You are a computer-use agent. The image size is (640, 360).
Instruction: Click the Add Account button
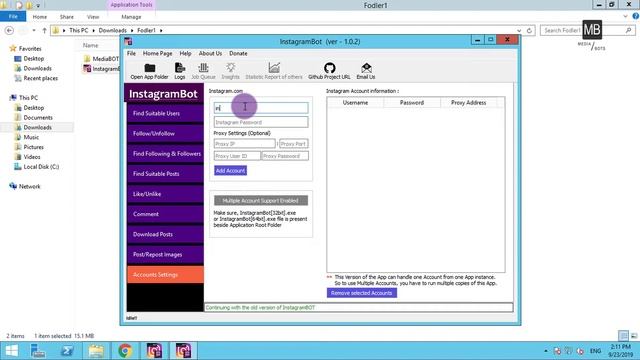coord(230,171)
